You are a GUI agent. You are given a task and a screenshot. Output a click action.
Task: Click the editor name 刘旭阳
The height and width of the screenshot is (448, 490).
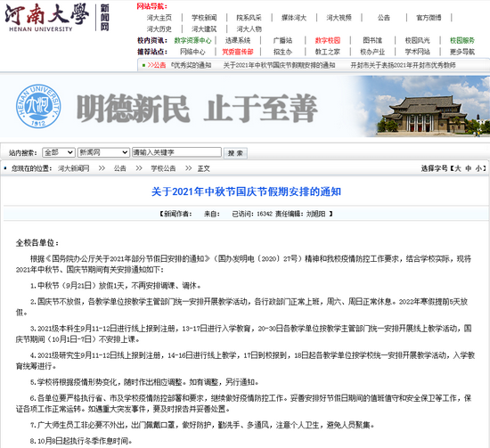(315, 214)
